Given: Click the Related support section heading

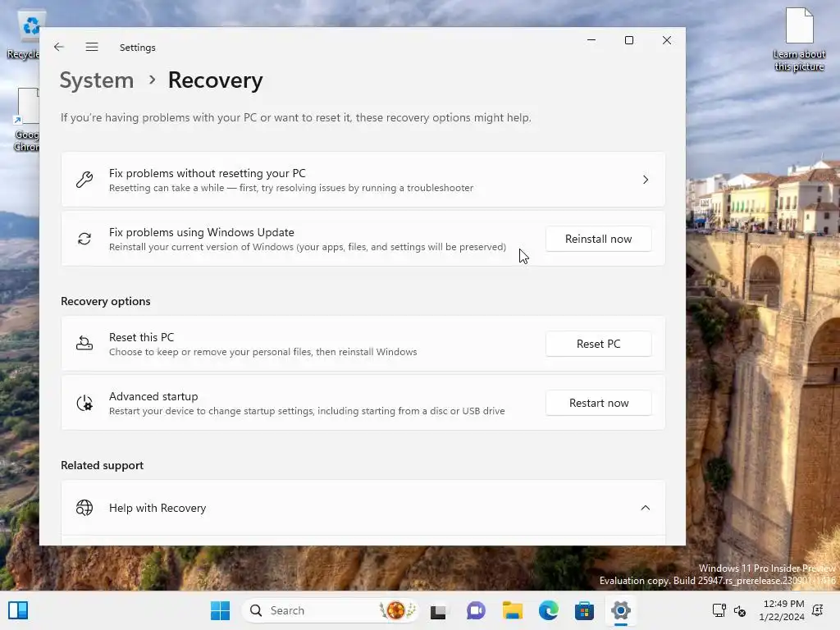Looking at the screenshot, I should (102, 465).
